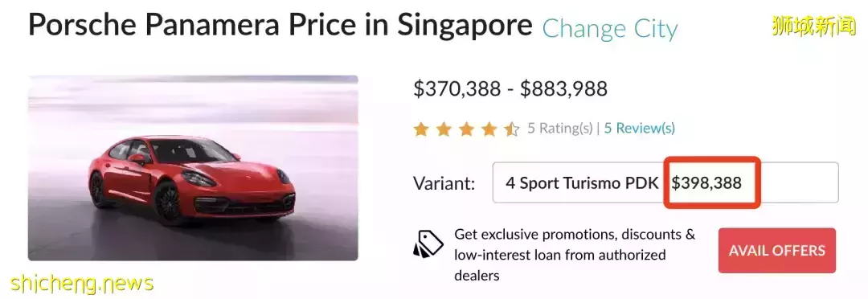Image resolution: width=868 pixels, height=299 pixels.
Task: Click the Variant label
Action: click(444, 183)
